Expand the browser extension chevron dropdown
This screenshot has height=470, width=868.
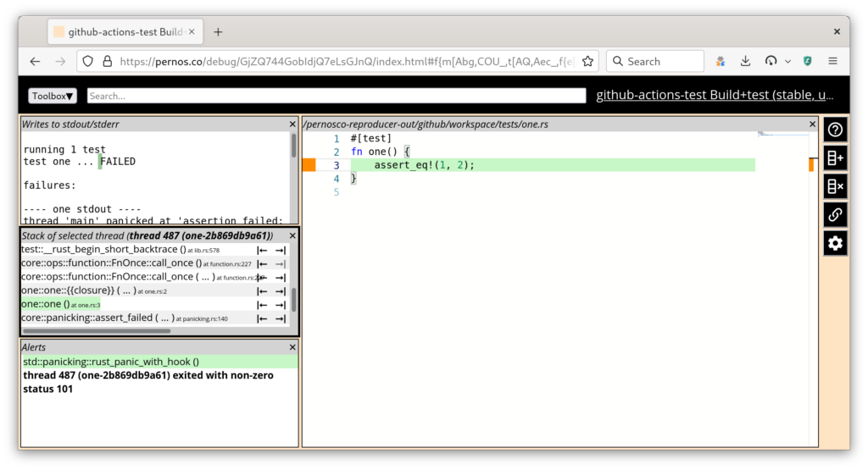point(787,61)
